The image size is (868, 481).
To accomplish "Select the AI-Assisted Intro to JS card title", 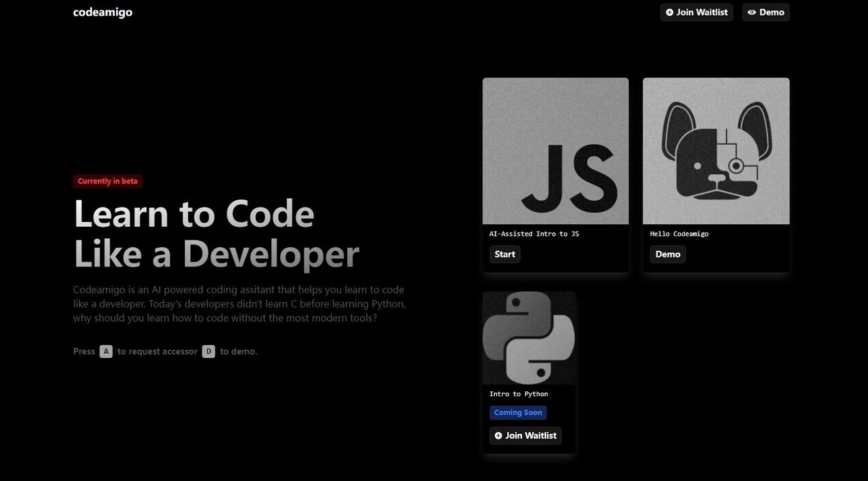I will (534, 233).
